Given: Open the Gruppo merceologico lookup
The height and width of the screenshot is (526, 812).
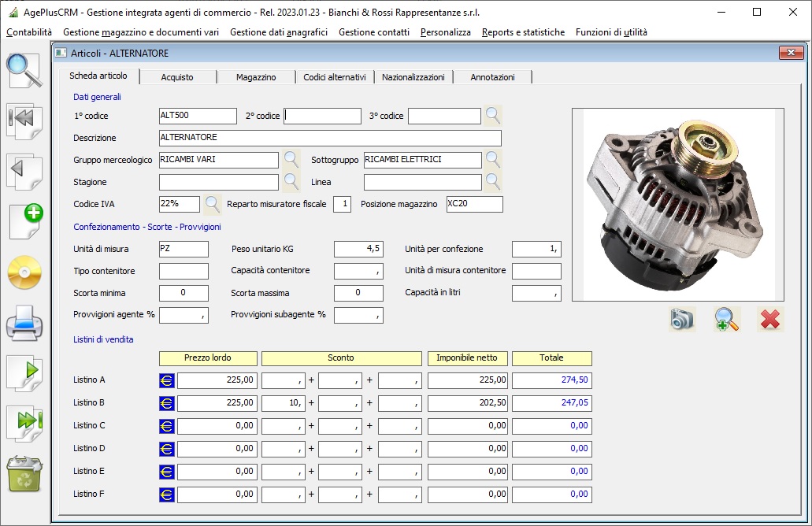Looking at the screenshot, I should pos(291,160).
